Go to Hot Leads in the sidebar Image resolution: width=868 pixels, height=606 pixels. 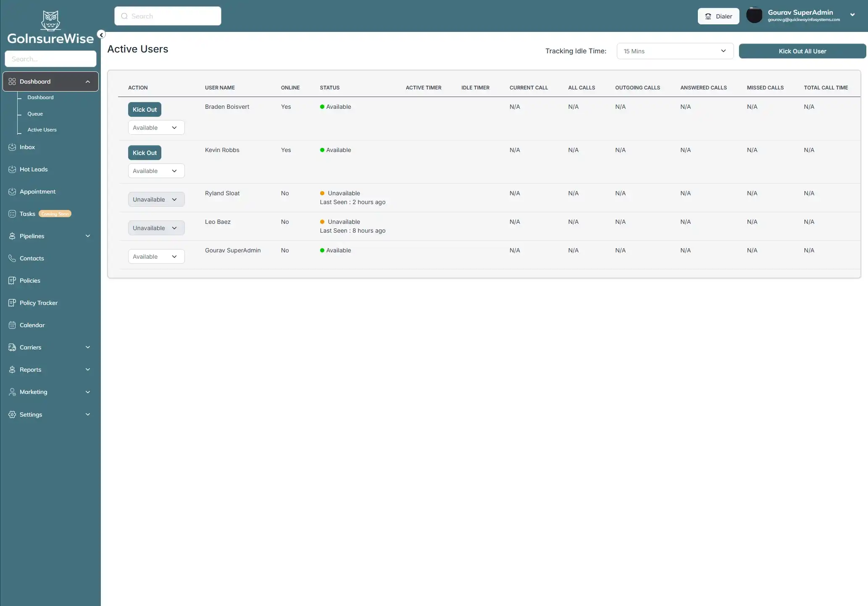34,169
